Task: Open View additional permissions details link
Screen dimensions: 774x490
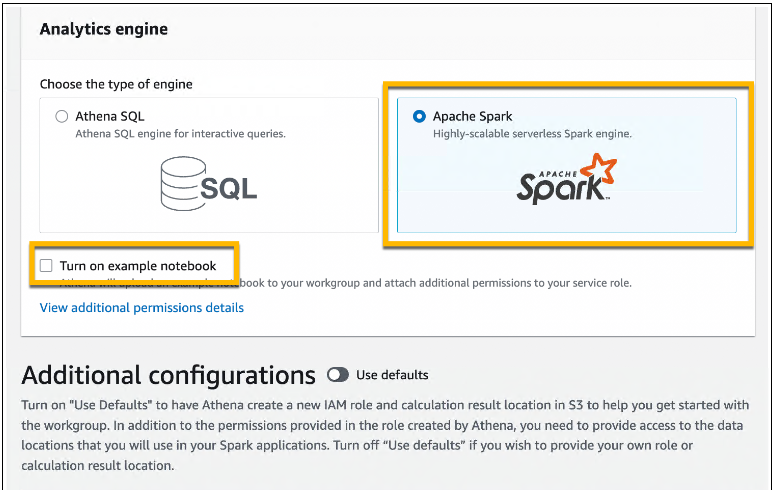Action: [x=141, y=308]
